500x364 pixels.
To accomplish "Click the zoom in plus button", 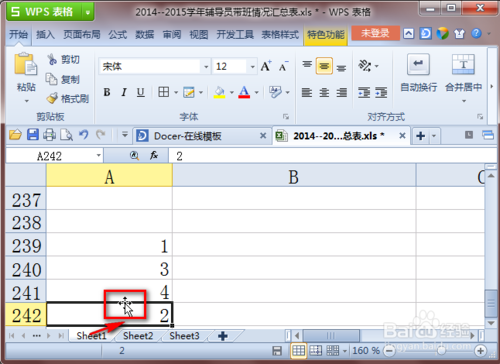I will click(x=480, y=351).
